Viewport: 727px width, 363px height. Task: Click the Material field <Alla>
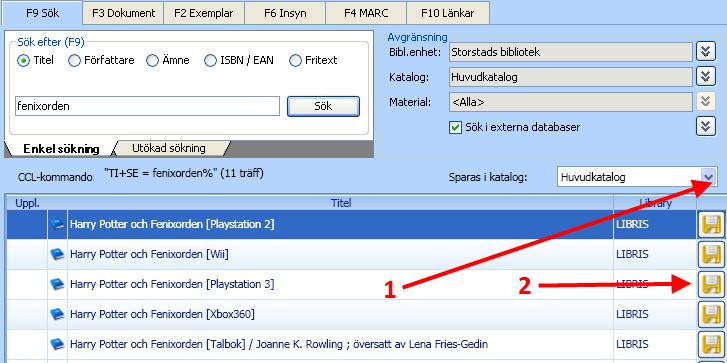[571, 102]
